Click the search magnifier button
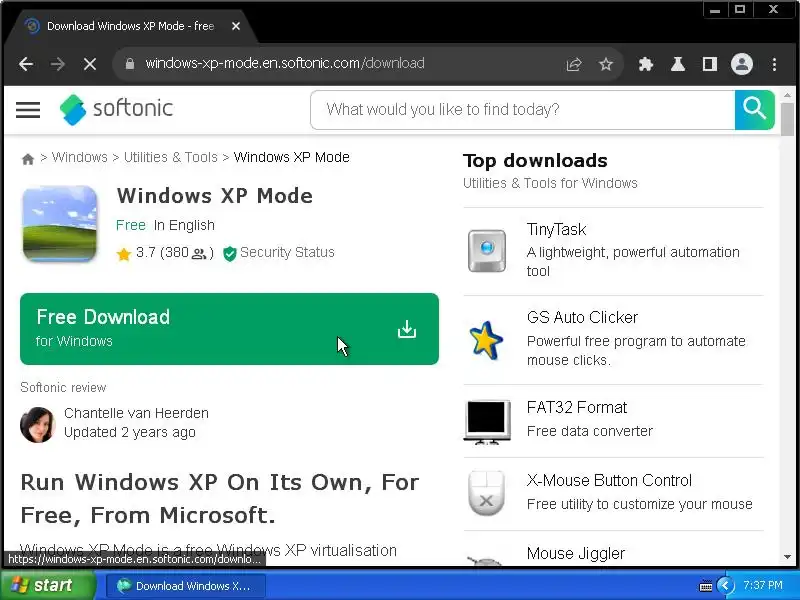 [x=754, y=110]
